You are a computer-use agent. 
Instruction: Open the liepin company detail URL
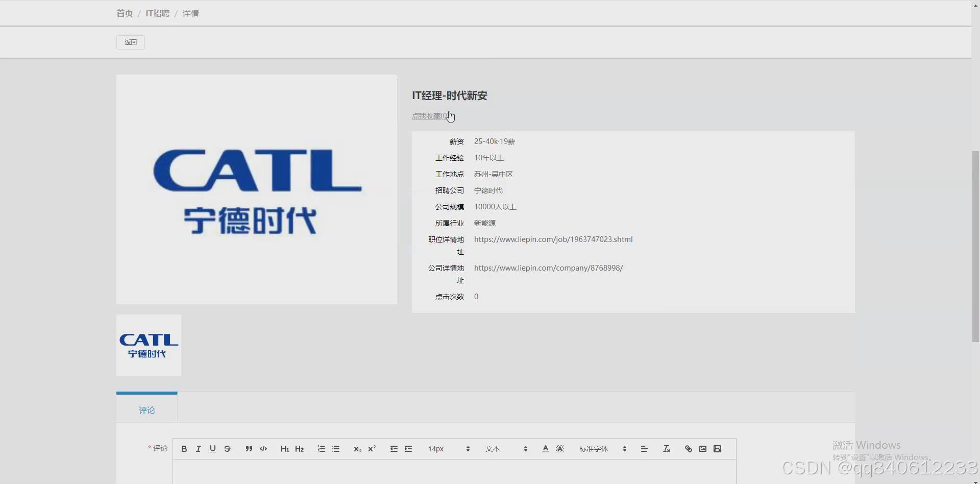point(549,268)
